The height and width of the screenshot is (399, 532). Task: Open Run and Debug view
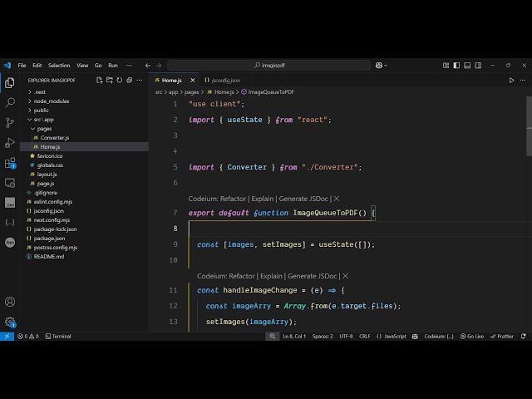coord(10,143)
